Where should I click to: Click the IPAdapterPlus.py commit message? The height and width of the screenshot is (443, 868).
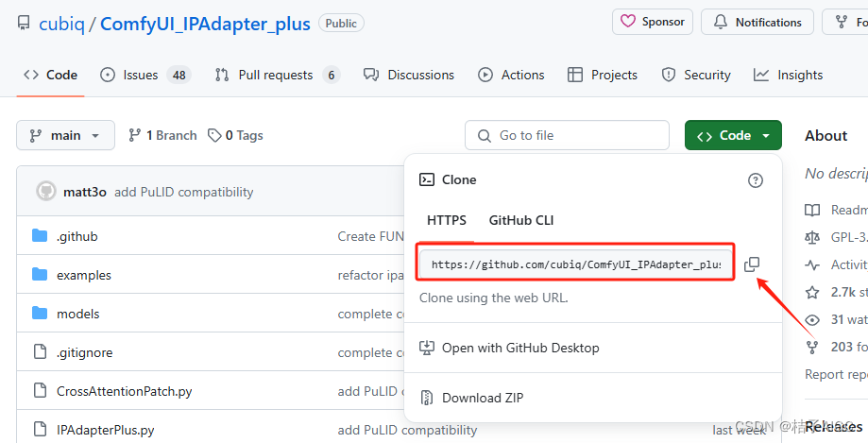click(407, 431)
